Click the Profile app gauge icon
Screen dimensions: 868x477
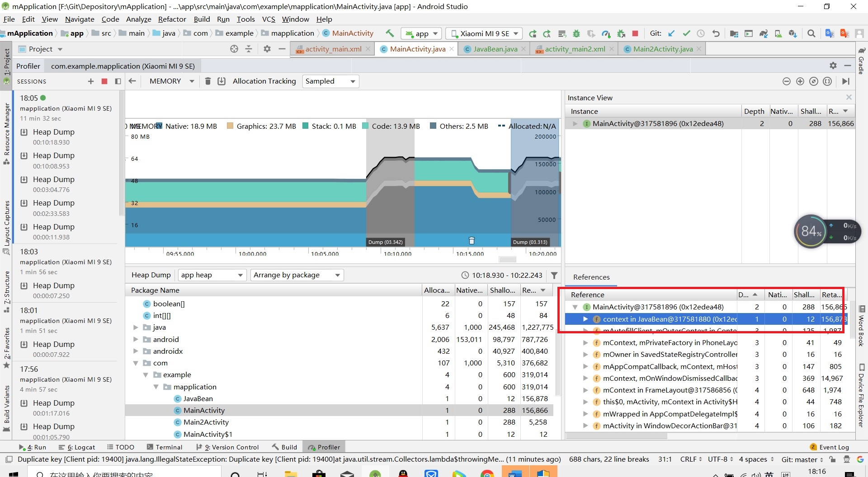[606, 33]
